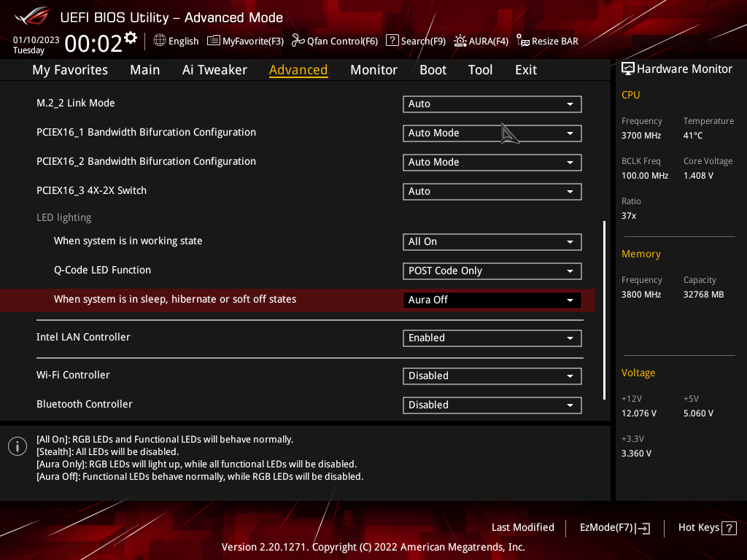Click the Qfan Control fan icon

pyautogui.click(x=298, y=41)
